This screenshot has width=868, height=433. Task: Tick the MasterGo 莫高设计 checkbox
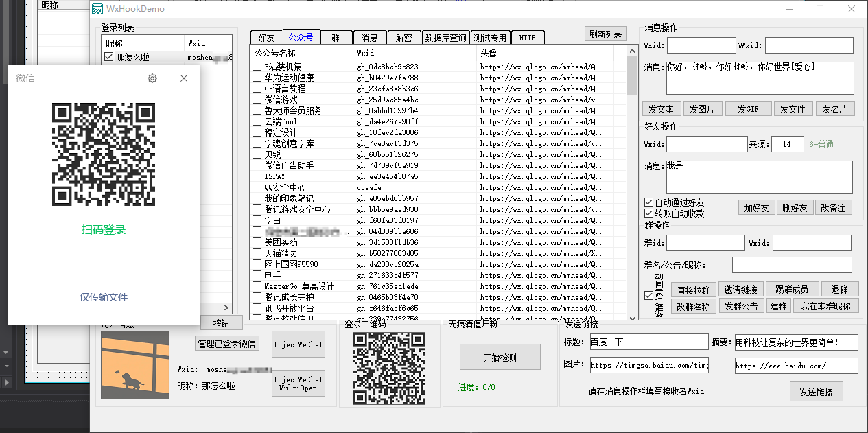coord(257,286)
